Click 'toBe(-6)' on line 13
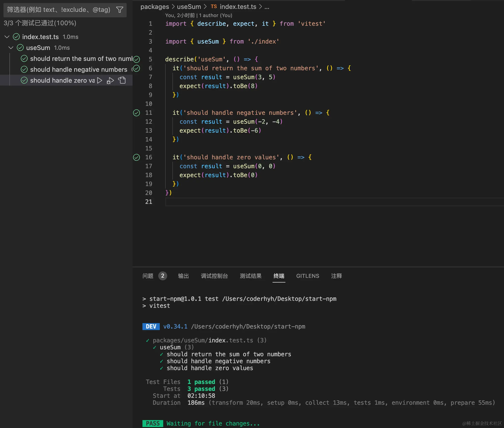Viewport: 504px width, 428px height. pyautogui.click(x=247, y=131)
